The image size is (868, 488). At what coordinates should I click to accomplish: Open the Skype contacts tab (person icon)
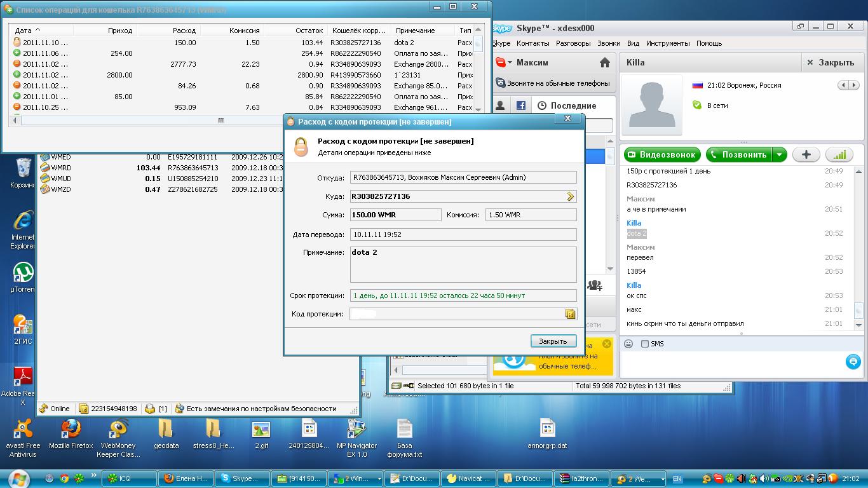pos(501,106)
